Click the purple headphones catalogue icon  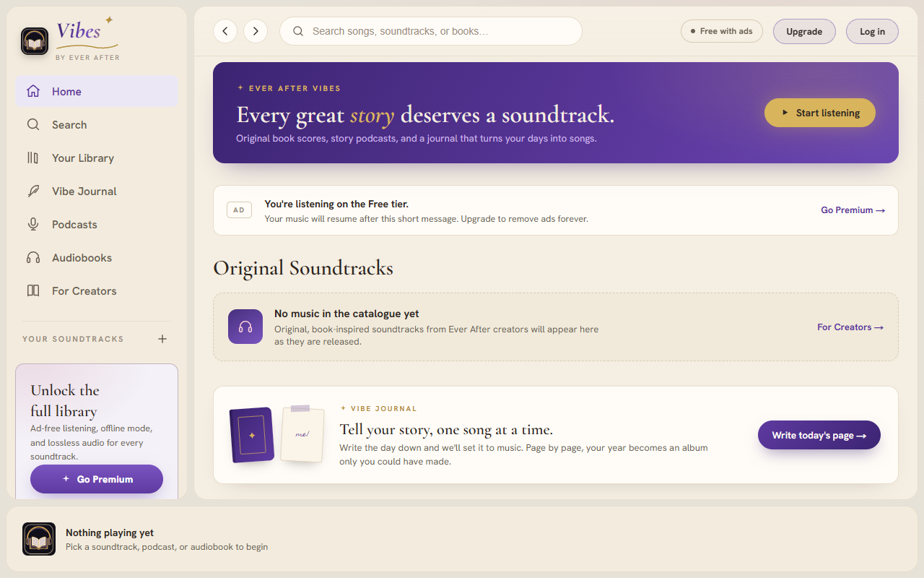pyautogui.click(x=245, y=327)
